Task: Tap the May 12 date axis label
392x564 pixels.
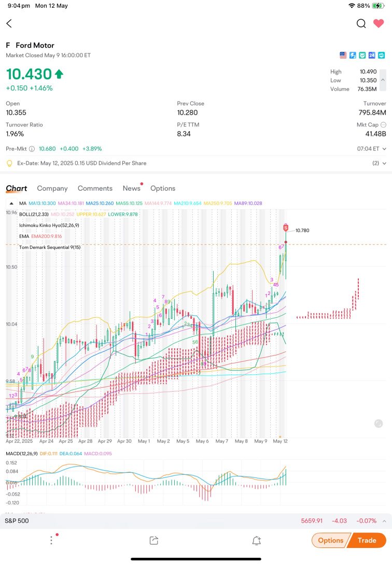Action: pos(280,441)
